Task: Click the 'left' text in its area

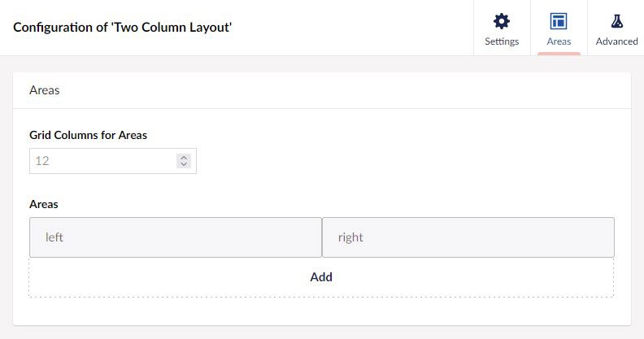Action: point(54,237)
